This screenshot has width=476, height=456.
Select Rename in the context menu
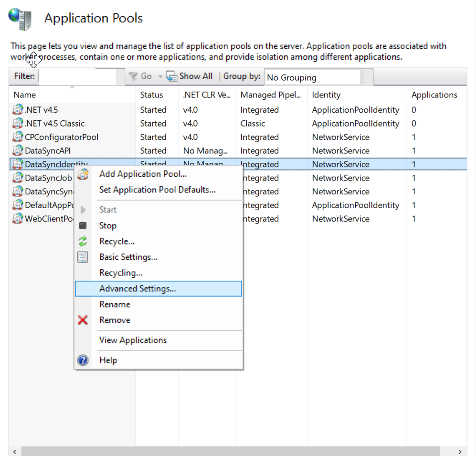(x=115, y=305)
